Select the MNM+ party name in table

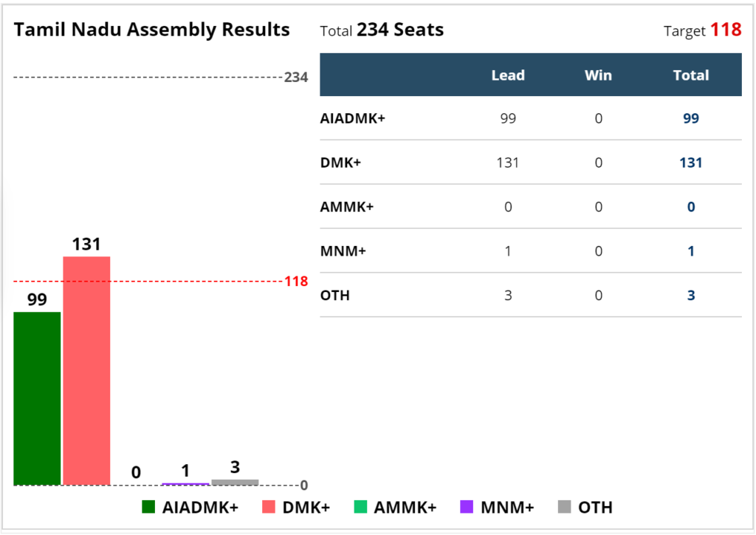click(x=343, y=251)
